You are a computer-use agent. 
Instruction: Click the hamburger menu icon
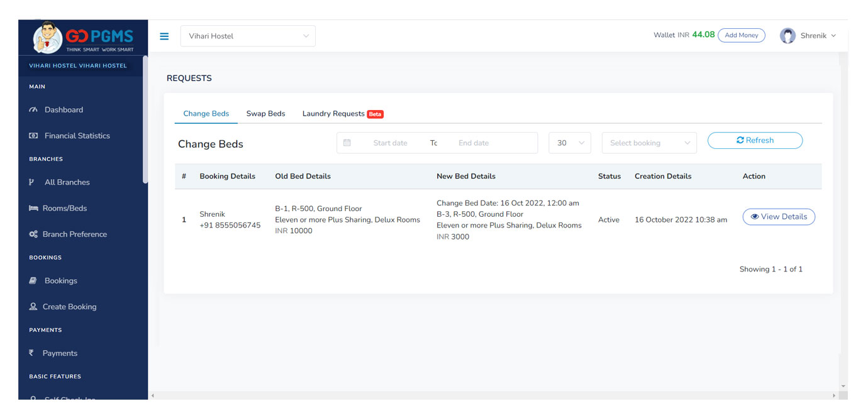(x=164, y=36)
